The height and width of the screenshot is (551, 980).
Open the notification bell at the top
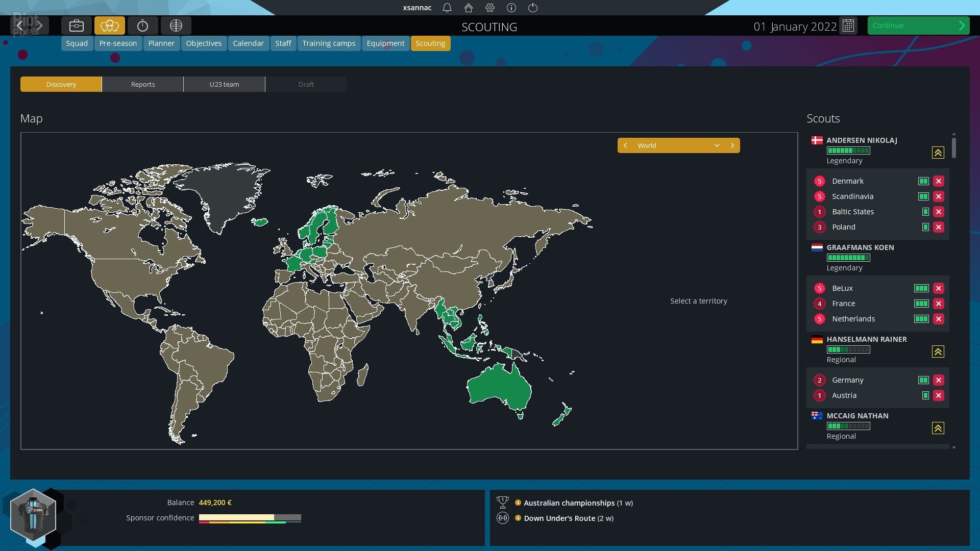click(447, 8)
